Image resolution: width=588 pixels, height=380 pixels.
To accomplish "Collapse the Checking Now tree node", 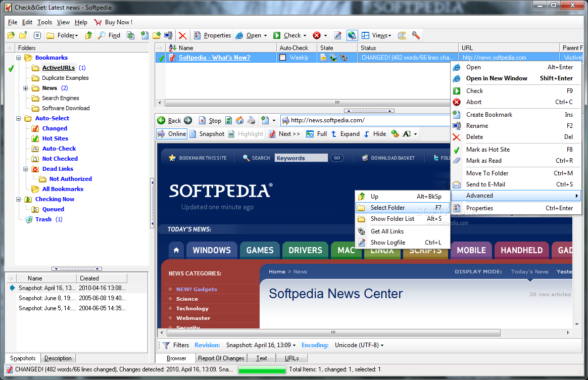I will tap(18, 200).
